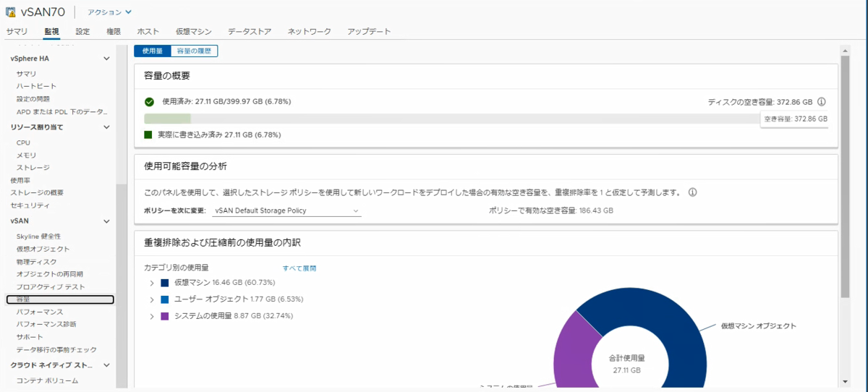
Task: Collapse the リソース割り当て section
Action: click(106, 127)
